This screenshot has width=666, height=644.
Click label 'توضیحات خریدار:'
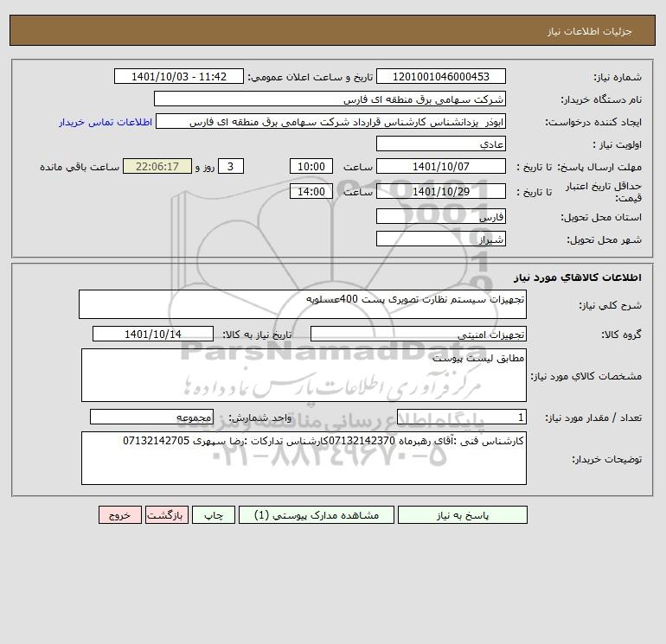pos(607,459)
